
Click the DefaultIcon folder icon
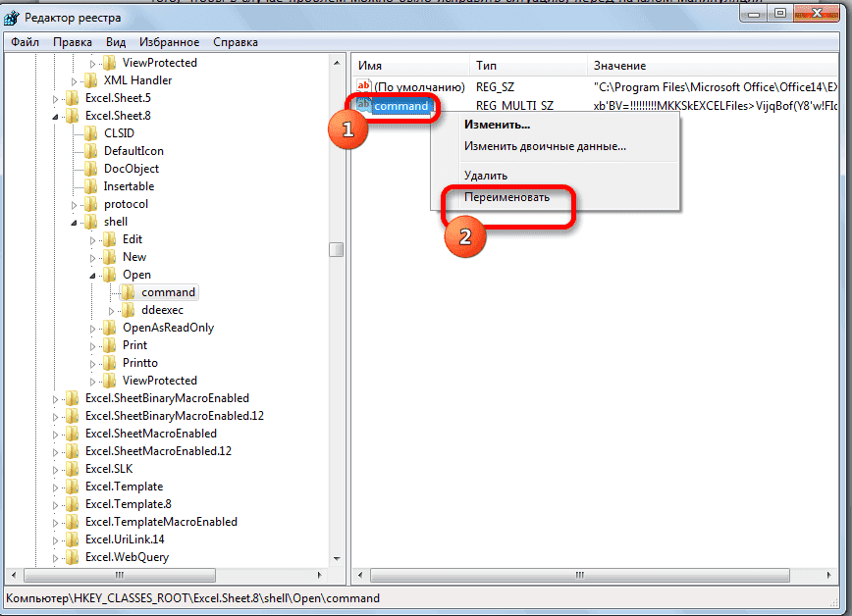[91, 152]
